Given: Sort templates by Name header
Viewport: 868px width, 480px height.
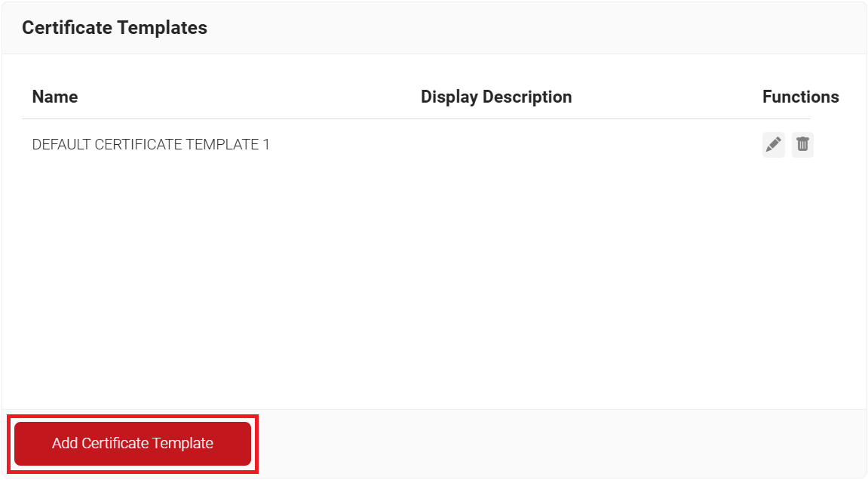Looking at the screenshot, I should 55,97.
